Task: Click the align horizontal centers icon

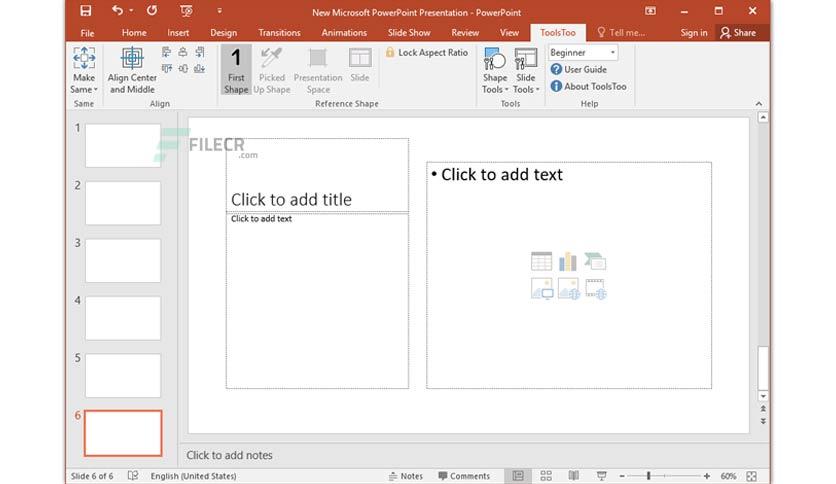Action: (x=183, y=52)
